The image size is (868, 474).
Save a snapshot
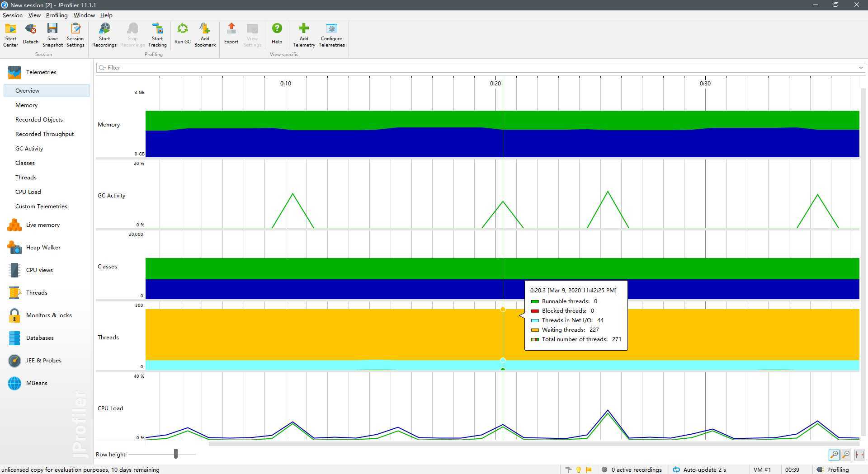point(52,35)
